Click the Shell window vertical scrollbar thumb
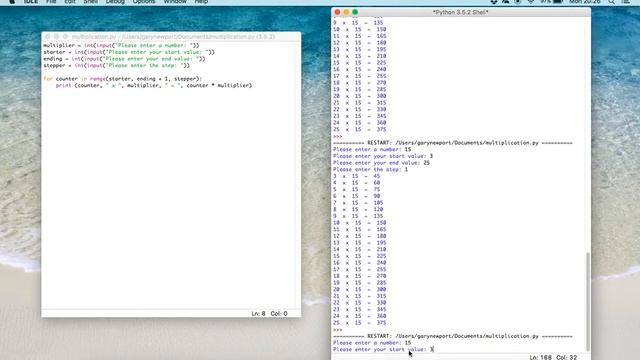Screen dimensions: 640x360 [588, 301]
